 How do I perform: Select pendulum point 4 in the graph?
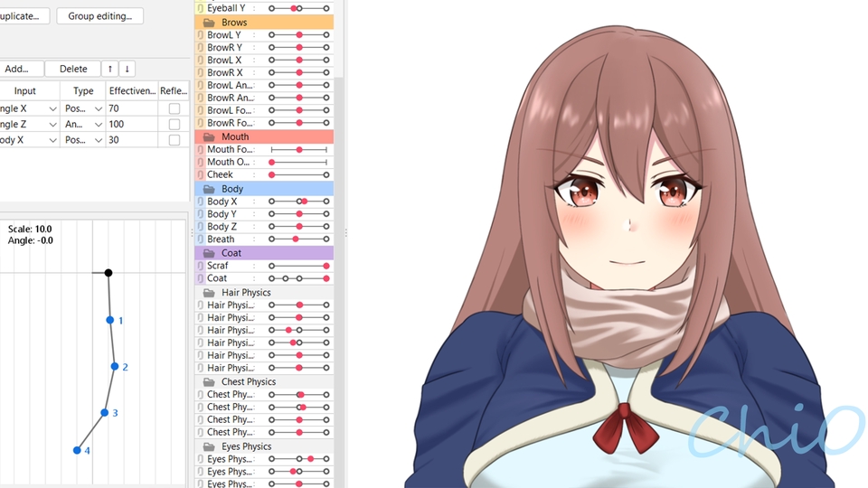[77, 450]
